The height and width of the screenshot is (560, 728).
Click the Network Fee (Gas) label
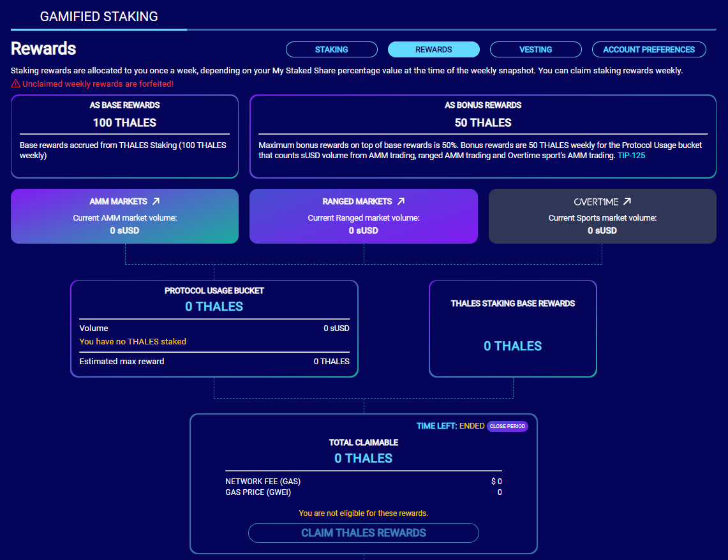(263, 482)
